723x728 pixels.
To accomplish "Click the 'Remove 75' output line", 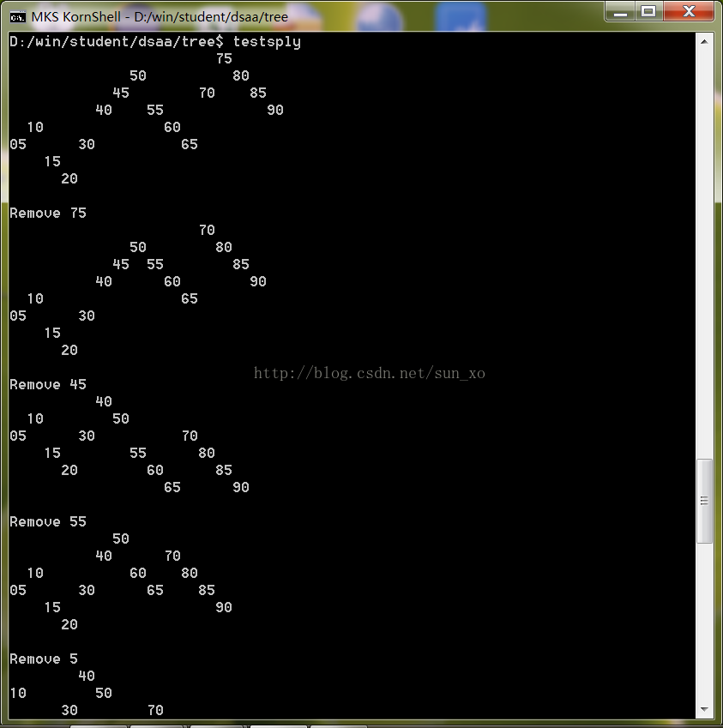I will 48,214.
